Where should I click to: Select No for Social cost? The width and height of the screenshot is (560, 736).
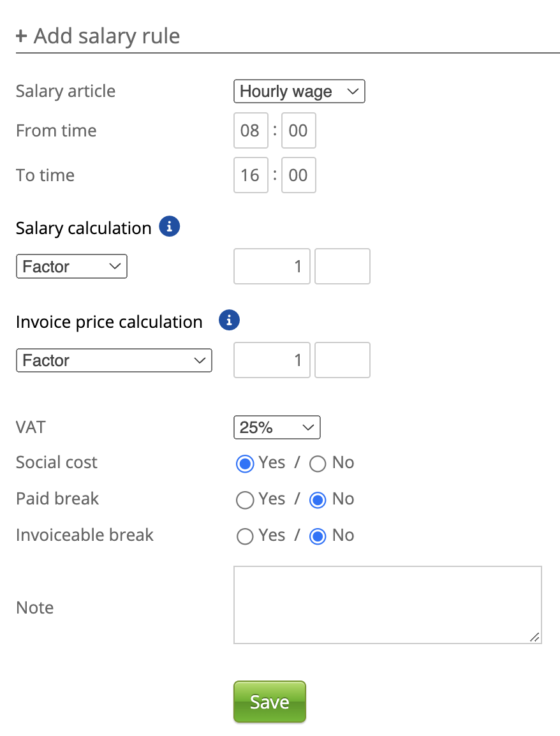pos(318,464)
